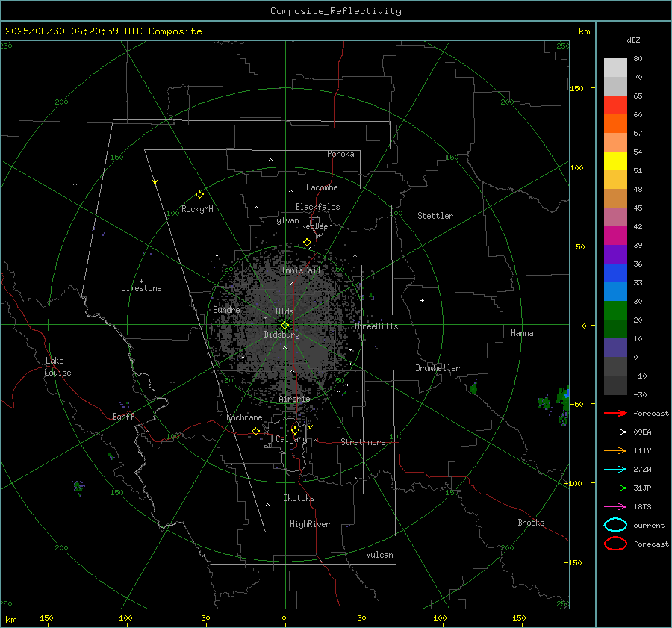Click the magenta 18TS arrow legend icon

615,507
